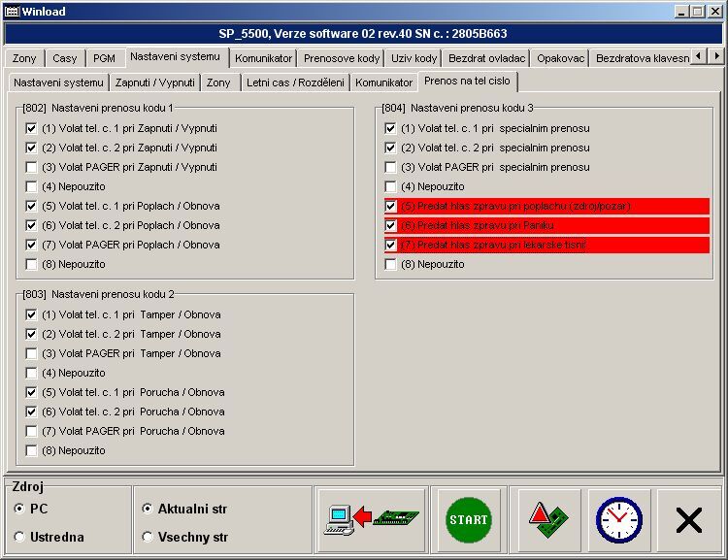The height and width of the screenshot is (560, 728).
Task: Choose the Vsechny str option
Action: pyautogui.click(x=148, y=537)
